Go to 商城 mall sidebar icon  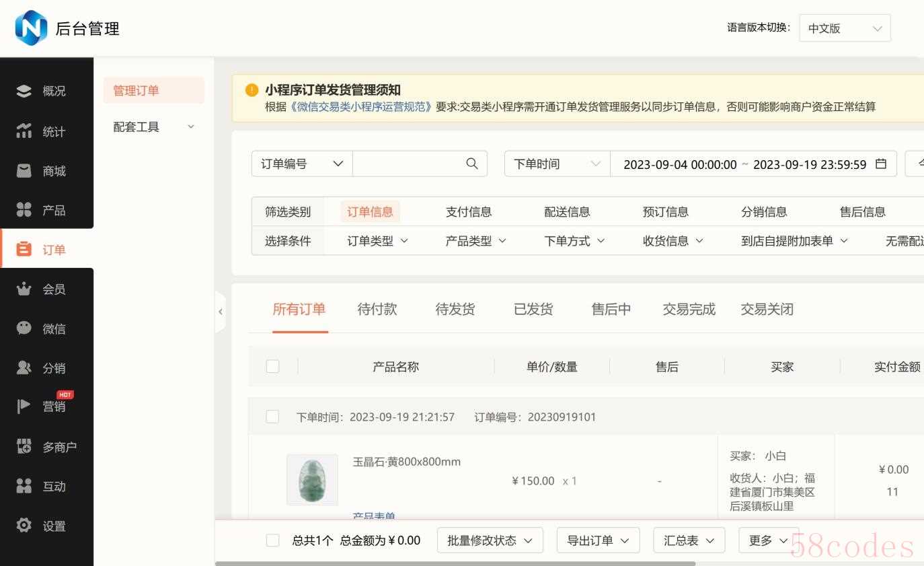[x=24, y=171]
